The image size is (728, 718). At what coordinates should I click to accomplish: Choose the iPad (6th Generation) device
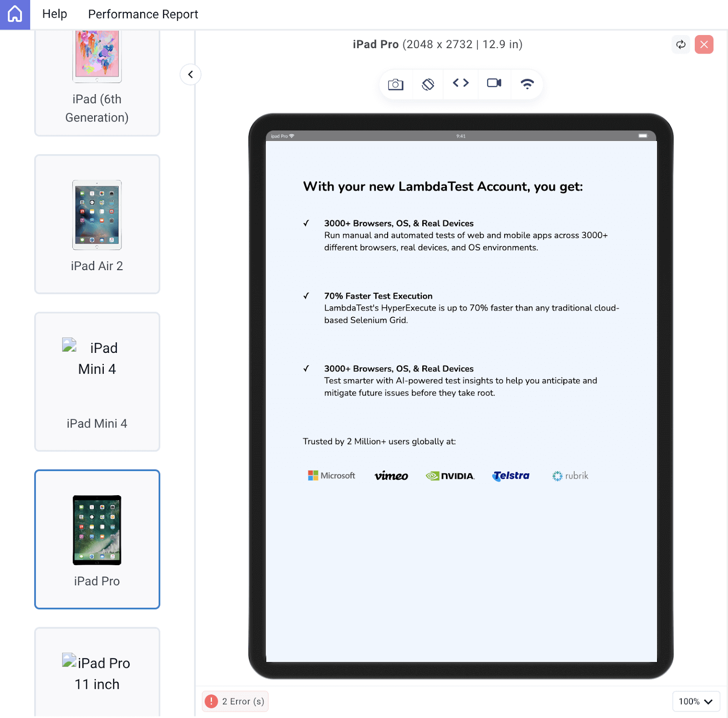(97, 83)
